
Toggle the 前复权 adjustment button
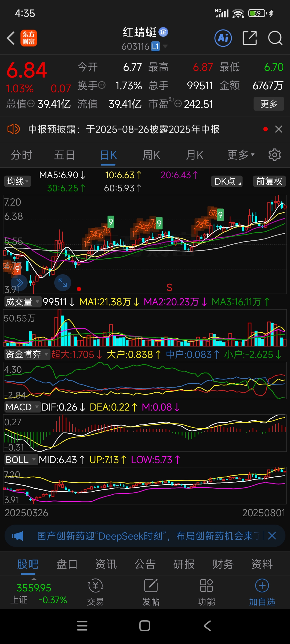(x=269, y=181)
